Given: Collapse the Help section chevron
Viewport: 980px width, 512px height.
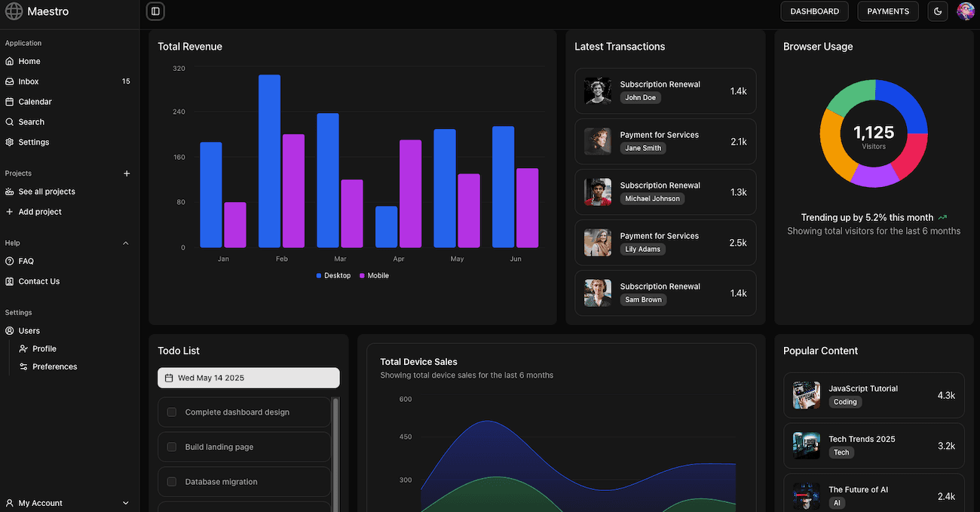Looking at the screenshot, I should click(x=126, y=244).
